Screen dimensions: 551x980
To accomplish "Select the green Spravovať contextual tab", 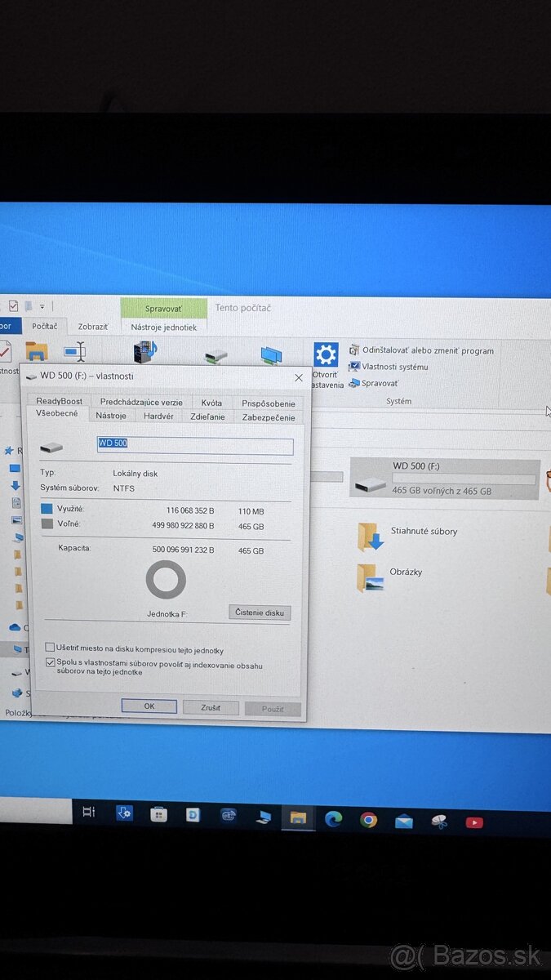I will 164,309.
